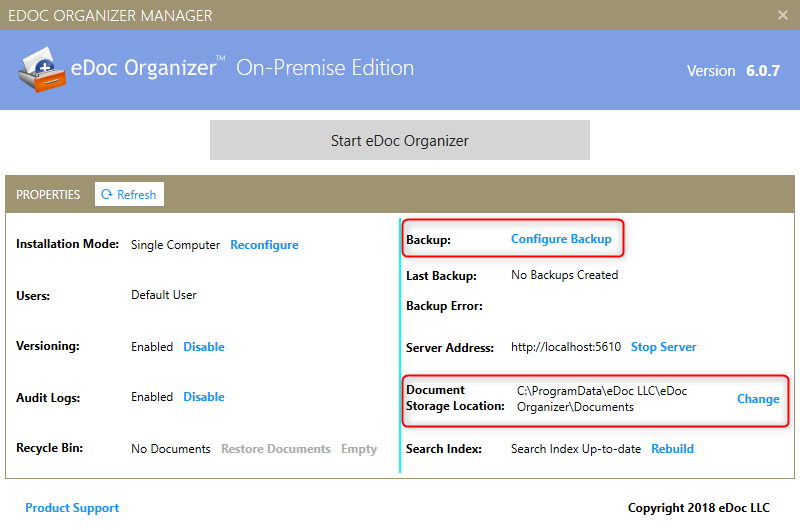Click the Users label
The width and height of the screenshot is (800, 530).
(x=33, y=296)
